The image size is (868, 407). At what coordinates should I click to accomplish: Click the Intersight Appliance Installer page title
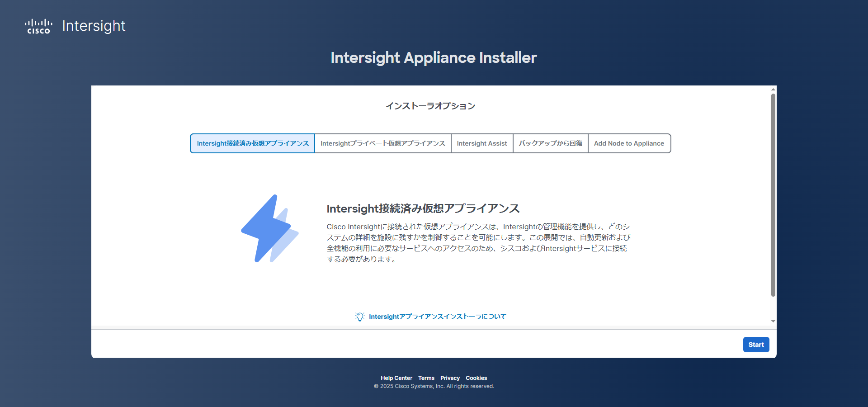click(434, 58)
